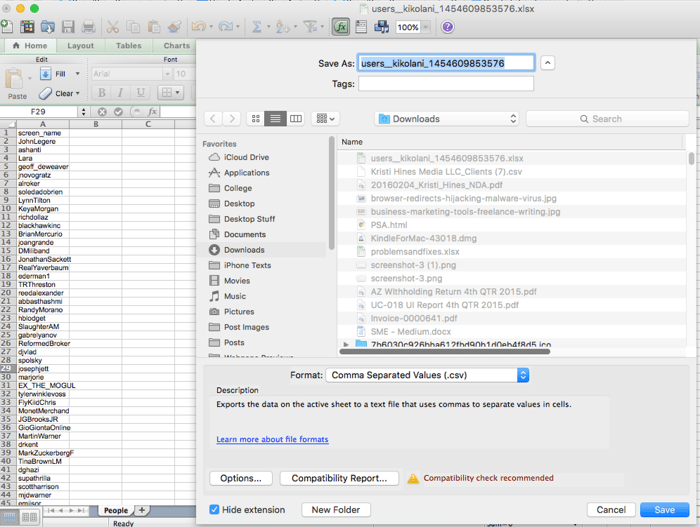Click the Save As filename field
The width and height of the screenshot is (700, 527).
coord(446,63)
